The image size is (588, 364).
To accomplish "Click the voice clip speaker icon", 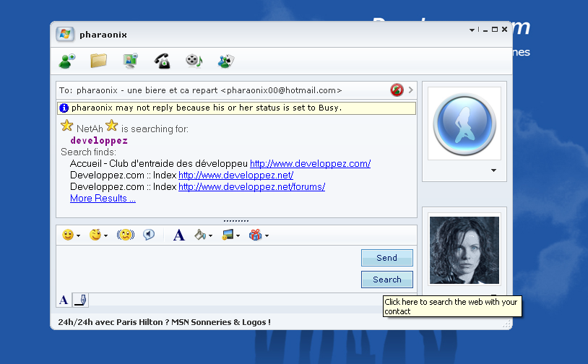I will click(149, 235).
